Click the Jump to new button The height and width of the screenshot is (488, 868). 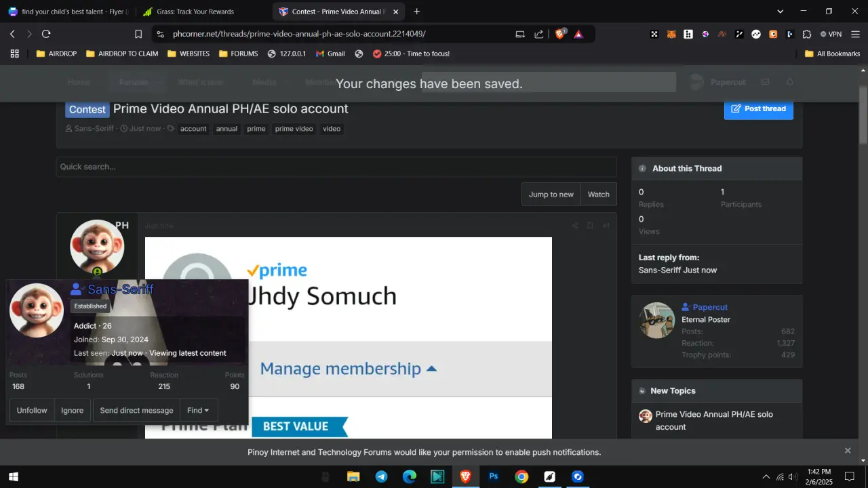[x=551, y=195]
